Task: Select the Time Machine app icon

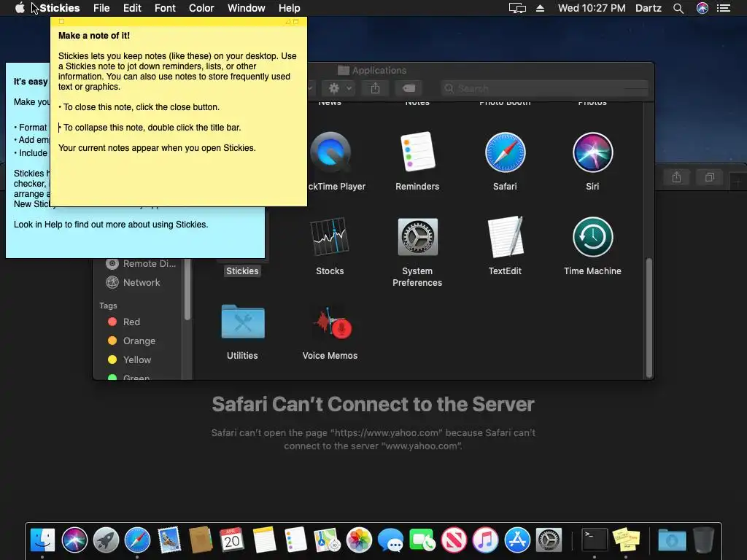Action: tap(592, 237)
